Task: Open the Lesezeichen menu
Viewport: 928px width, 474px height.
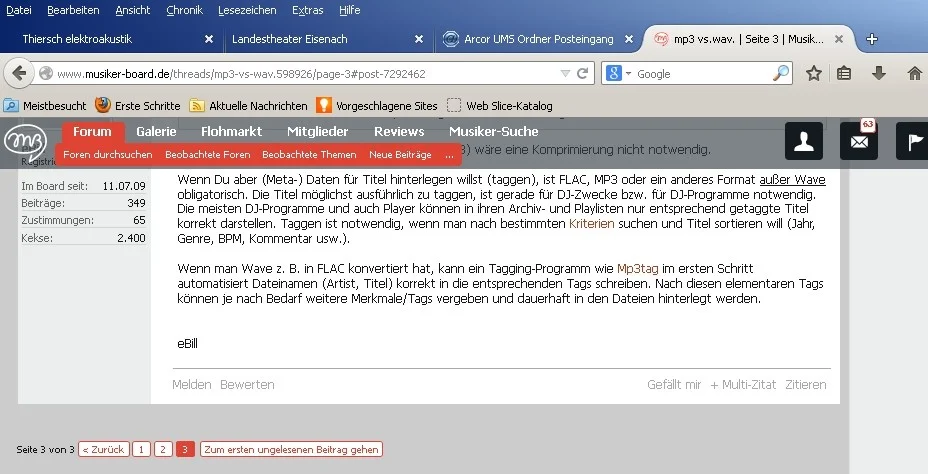Action: pyautogui.click(x=247, y=10)
